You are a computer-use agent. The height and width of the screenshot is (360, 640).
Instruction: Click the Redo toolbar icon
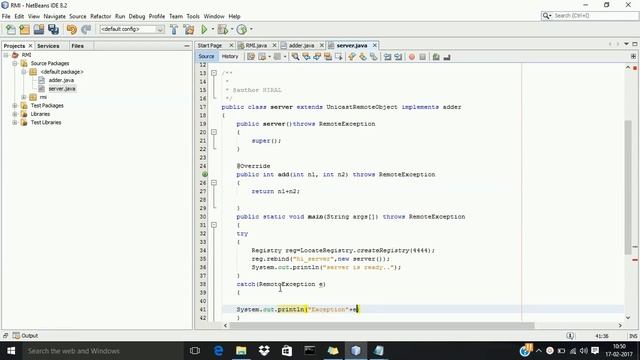(x=86, y=29)
